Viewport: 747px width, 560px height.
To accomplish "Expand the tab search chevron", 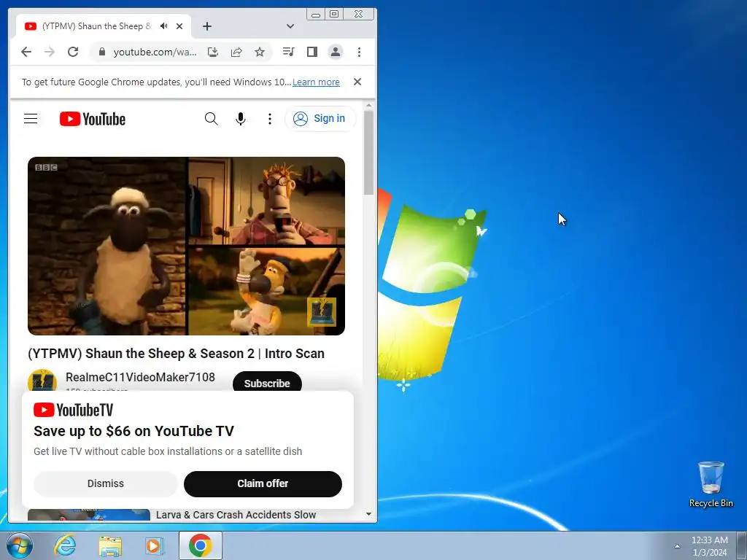I will click(290, 26).
